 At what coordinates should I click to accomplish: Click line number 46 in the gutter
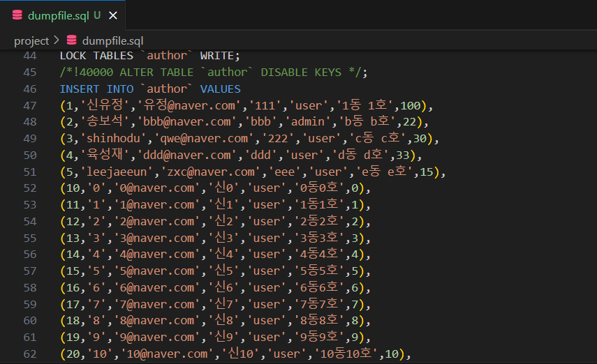(30, 89)
